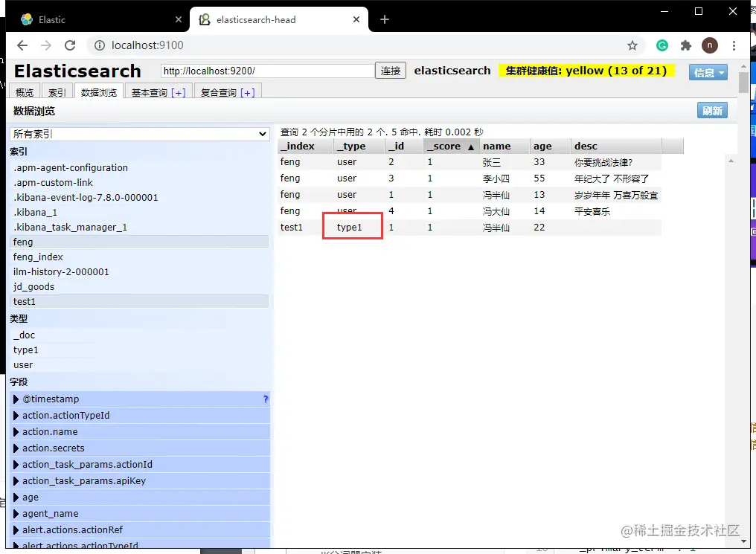Click the desc cell 平安喜乐

point(592,211)
